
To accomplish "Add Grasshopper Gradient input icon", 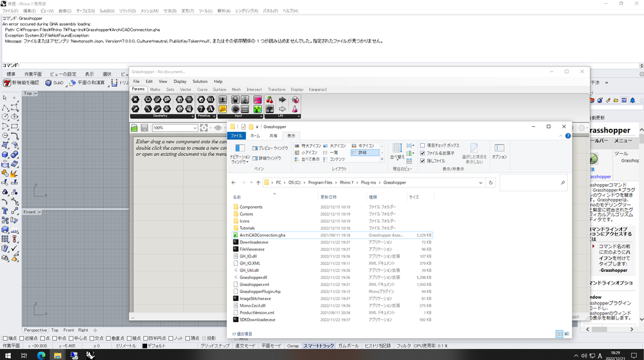I will pyautogui.click(x=257, y=100).
